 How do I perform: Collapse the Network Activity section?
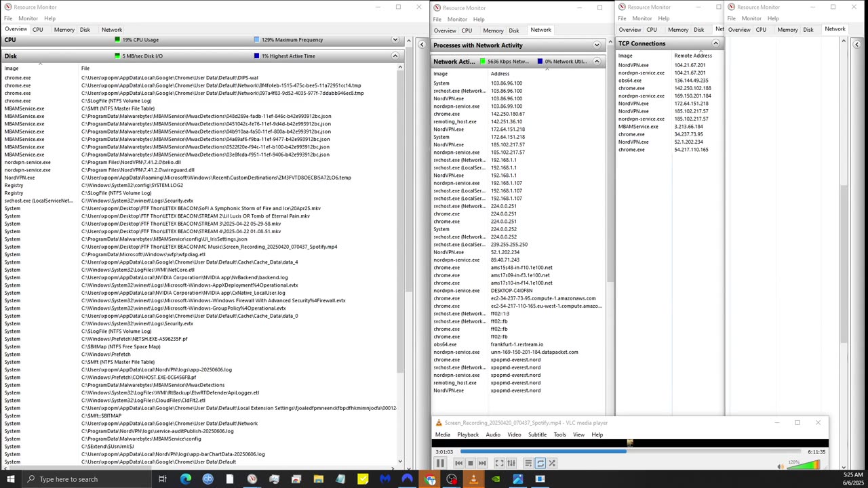tap(597, 62)
